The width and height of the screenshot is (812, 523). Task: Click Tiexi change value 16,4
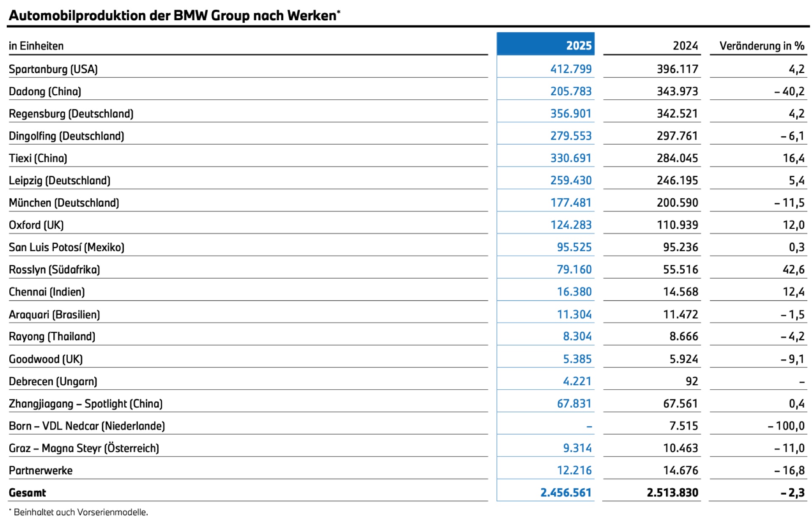[x=793, y=158]
